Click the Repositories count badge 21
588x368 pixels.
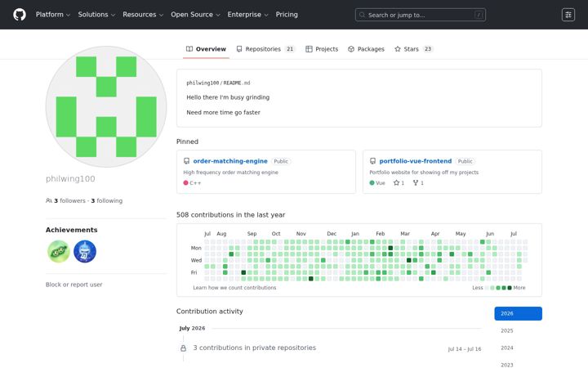pos(290,49)
